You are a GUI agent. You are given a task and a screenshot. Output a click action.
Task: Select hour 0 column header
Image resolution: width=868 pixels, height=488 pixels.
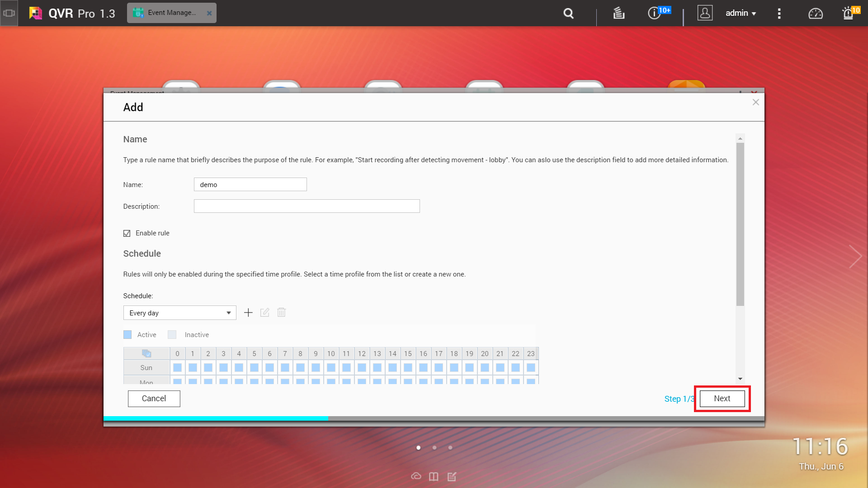tap(177, 353)
